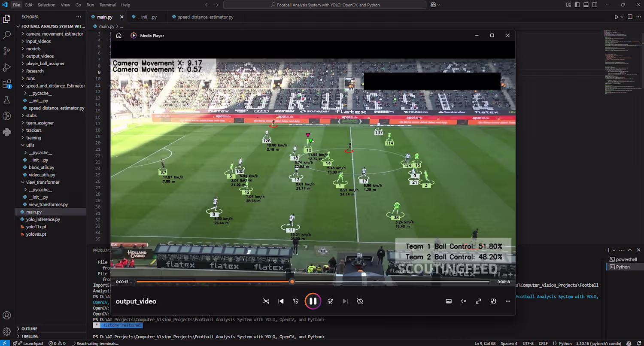Toggle repeat in Media Player
Image resolution: width=644 pixels, height=346 pixels.
360,301
